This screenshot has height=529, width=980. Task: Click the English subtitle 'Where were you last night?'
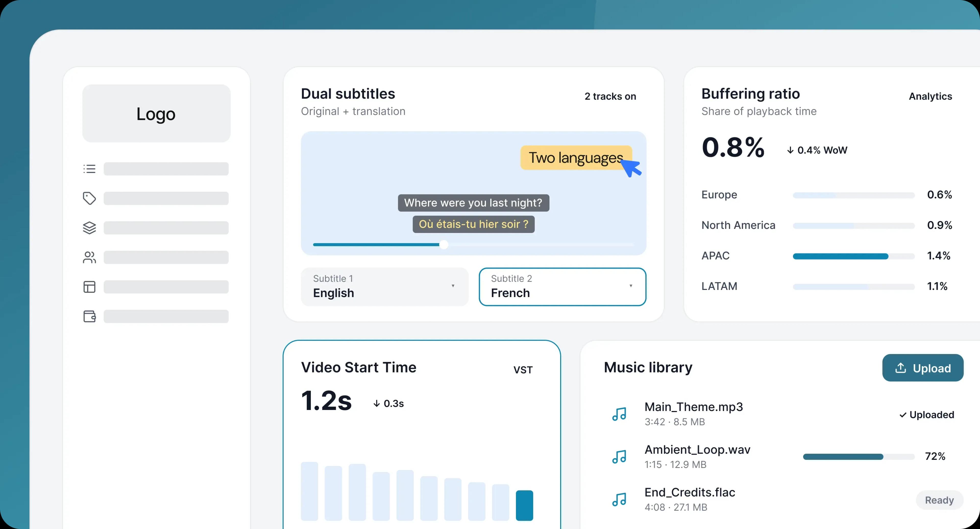[473, 203]
